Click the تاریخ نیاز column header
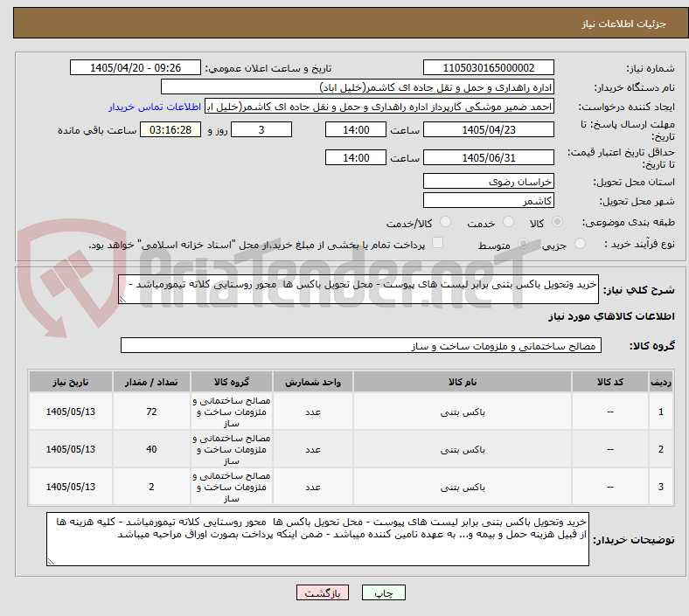Image resolution: width=689 pixels, height=616 pixels. tap(71, 382)
